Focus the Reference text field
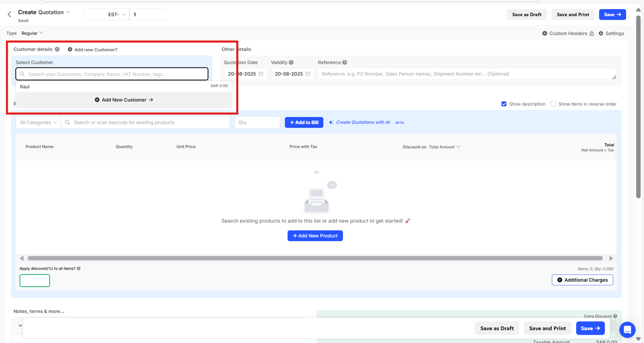The image size is (644, 343). (x=467, y=74)
